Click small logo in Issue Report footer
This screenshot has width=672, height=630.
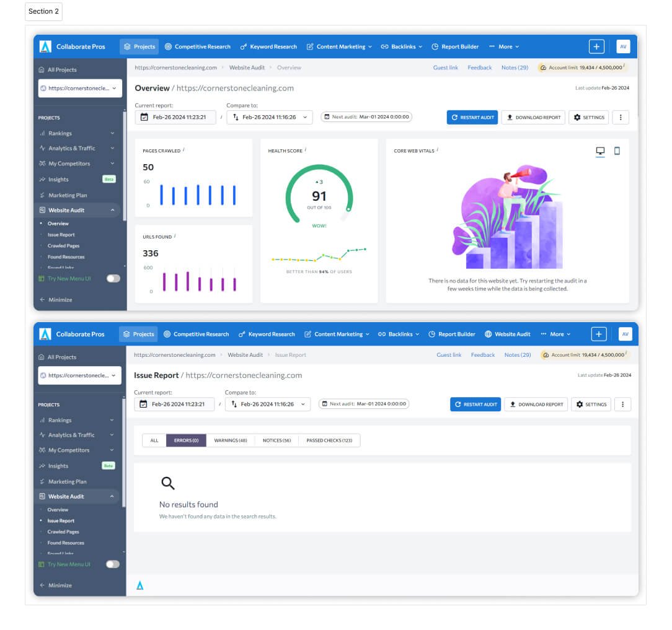pos(139,585)
